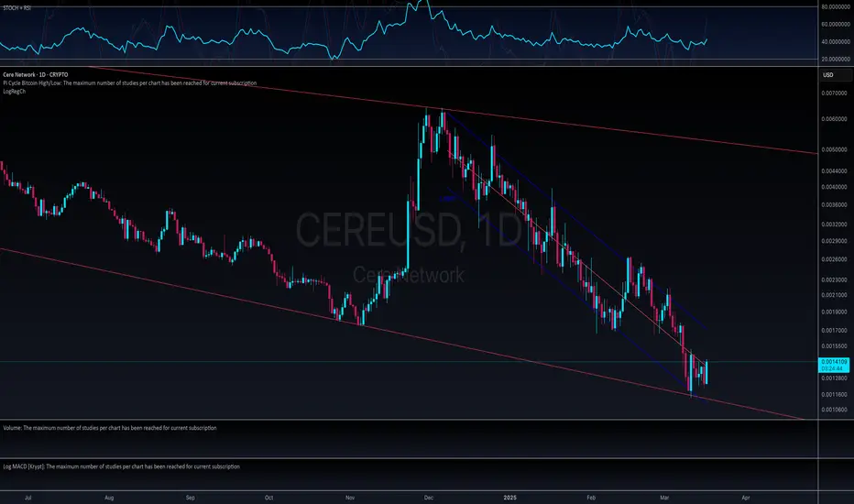The width and height of the screenshot is (854, 504).
Task: Click the Aug label on the time axis
Action: tap(109, 498)
